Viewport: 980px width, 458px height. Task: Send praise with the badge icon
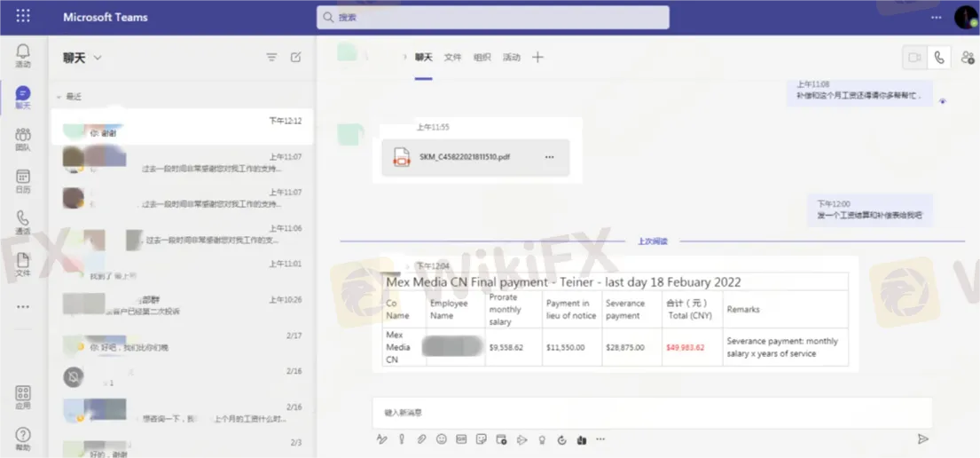pyautogui.click(x=541, y=439)
